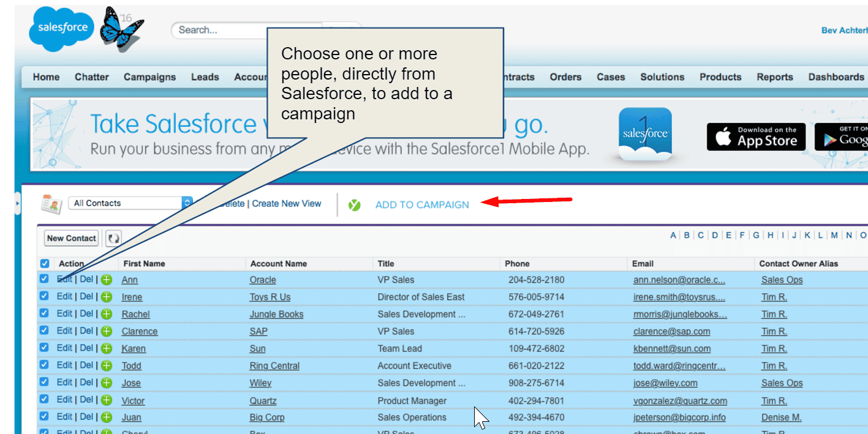Email ann.nelson@oracle.c... link

click(x=679, y=280)
